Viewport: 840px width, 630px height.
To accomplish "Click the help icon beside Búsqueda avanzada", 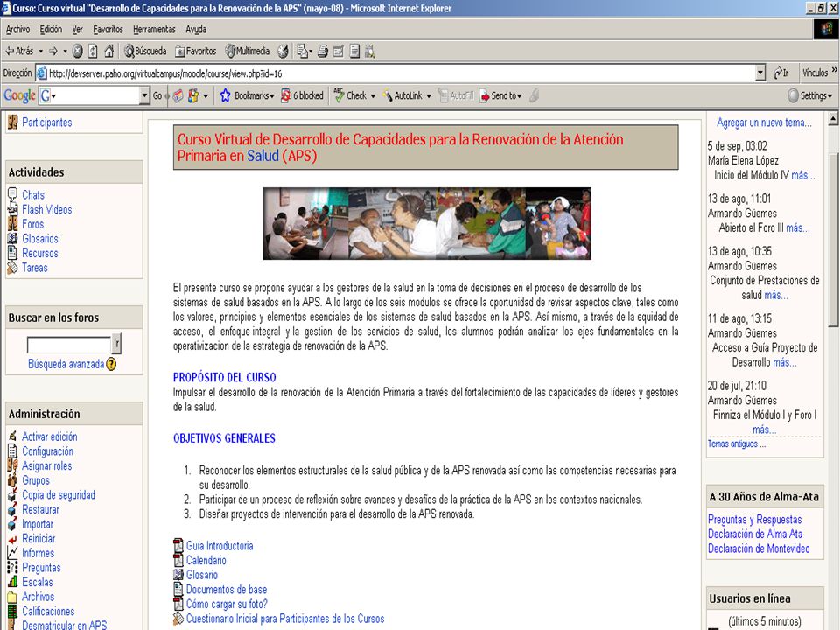I will coord(111,364).
